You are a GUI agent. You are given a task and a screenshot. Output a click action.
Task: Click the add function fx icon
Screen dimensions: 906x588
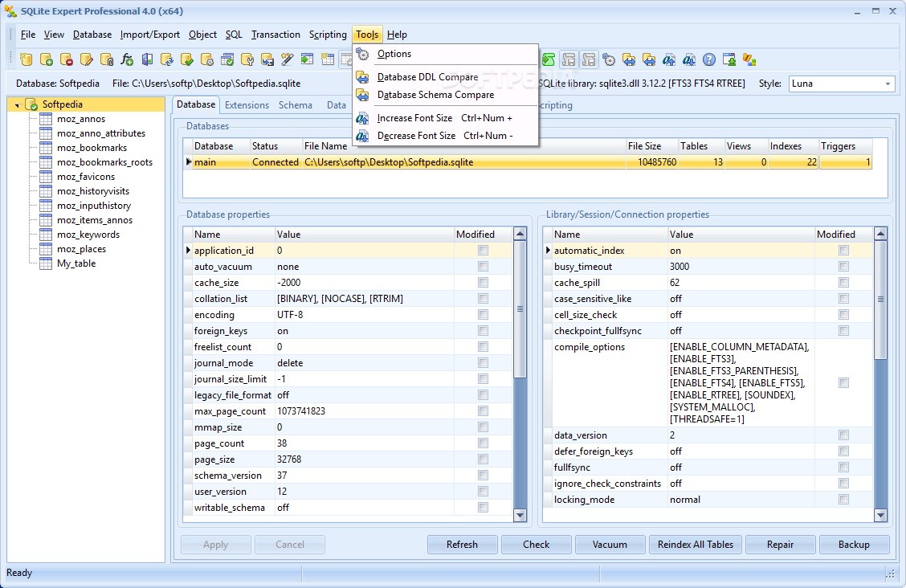(127, 59)
